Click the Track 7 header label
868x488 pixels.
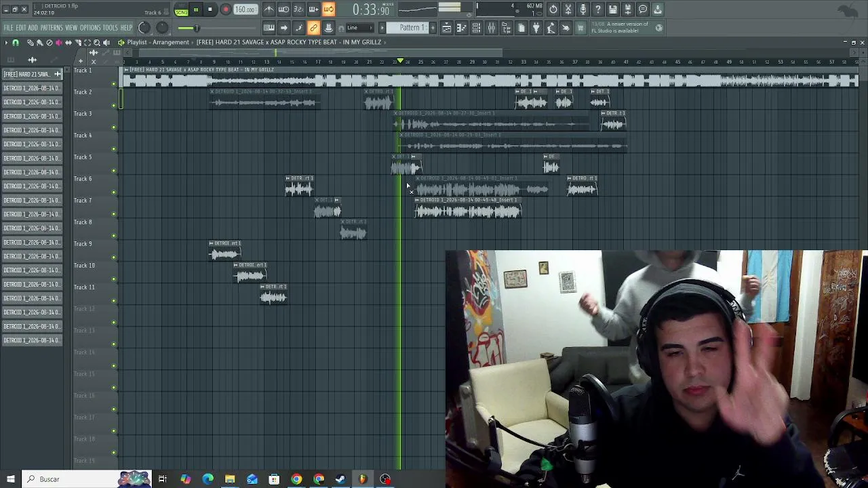point(83,201)
